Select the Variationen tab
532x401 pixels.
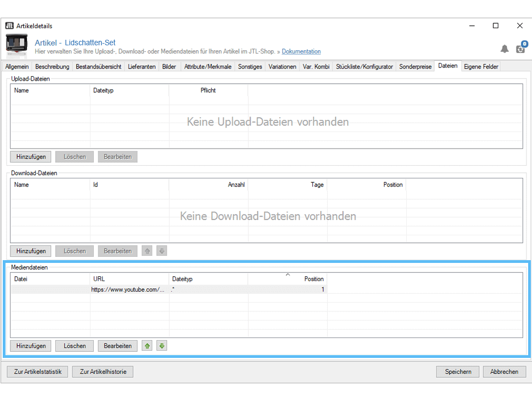[x=283, y=67]
